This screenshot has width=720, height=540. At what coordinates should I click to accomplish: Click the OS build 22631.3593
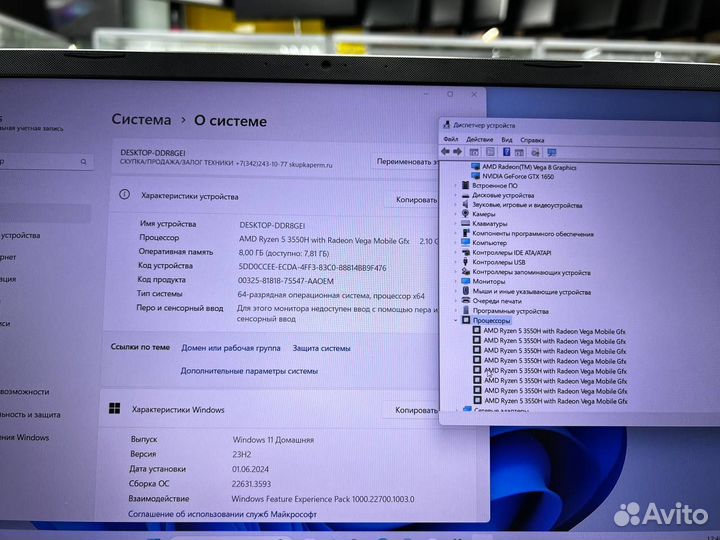[x=251, y=484]
